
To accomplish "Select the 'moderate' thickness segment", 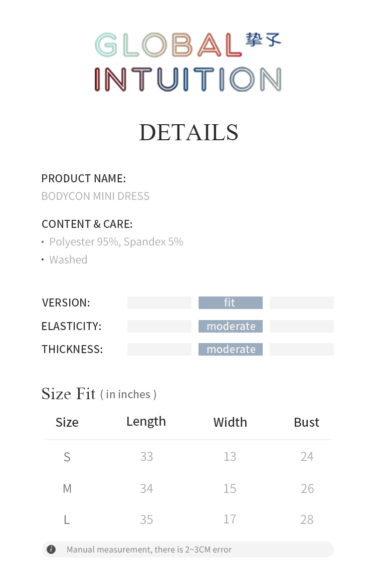I will [x=230, y=349].
